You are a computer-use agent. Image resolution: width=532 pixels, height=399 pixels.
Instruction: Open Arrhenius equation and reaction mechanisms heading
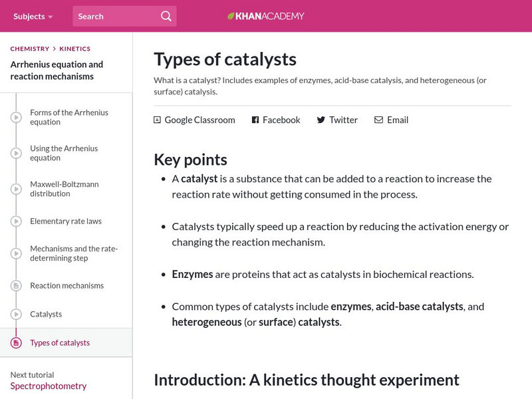(57, 70)
